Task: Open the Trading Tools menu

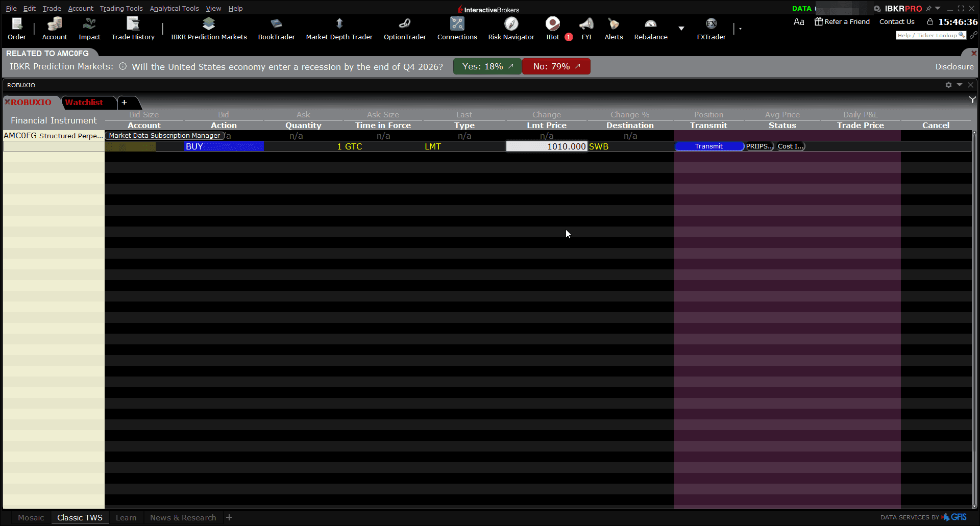Action: 121,8
